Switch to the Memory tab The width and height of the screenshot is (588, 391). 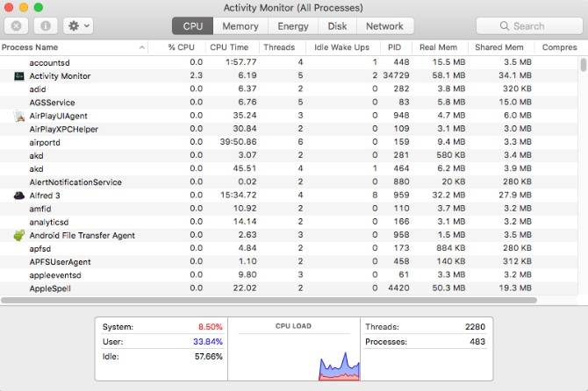[x=240, y=26]
